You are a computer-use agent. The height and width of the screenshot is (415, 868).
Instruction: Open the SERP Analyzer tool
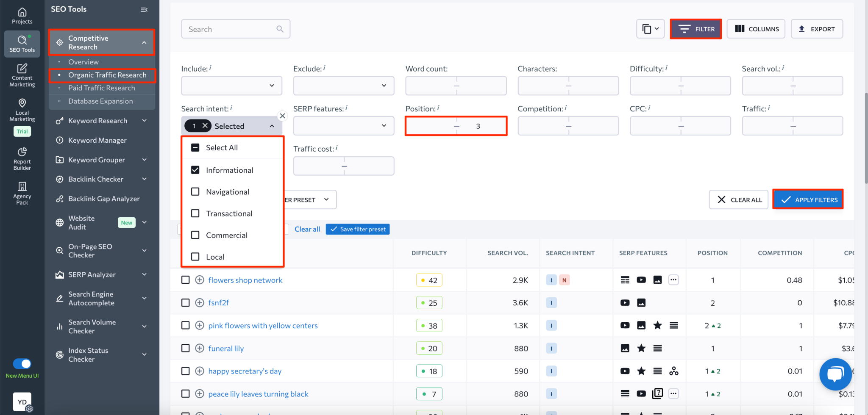[92, 274]
